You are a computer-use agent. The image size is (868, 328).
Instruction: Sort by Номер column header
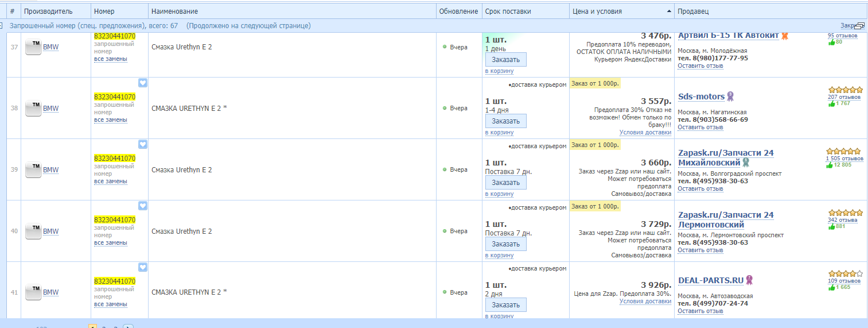click(119, 11)
